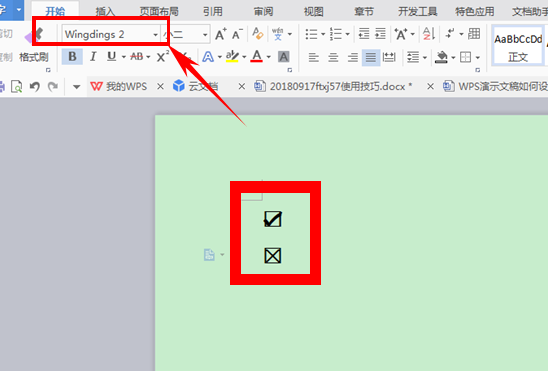Click the distributed alignment icon
548x371 pixels.
click(389, 57)
